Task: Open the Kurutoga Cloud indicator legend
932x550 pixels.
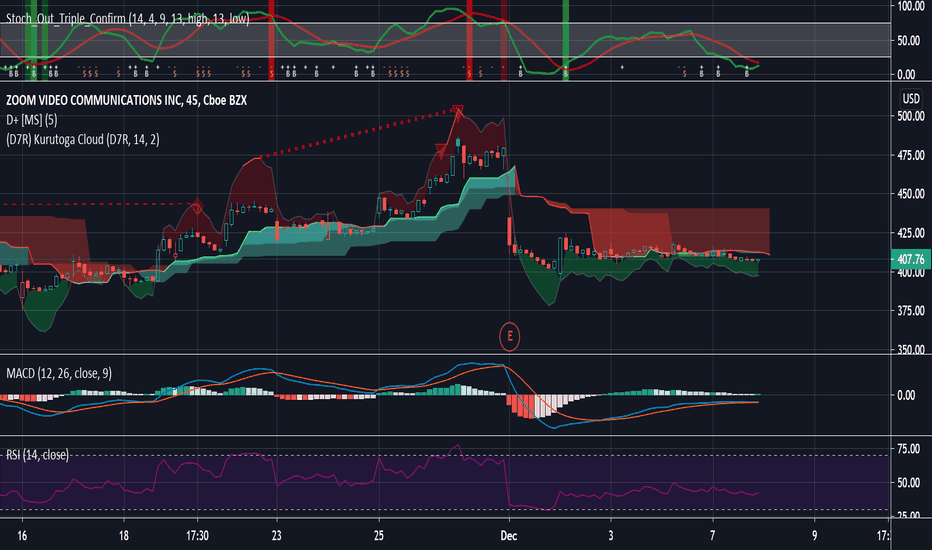Action: point(83,140)
